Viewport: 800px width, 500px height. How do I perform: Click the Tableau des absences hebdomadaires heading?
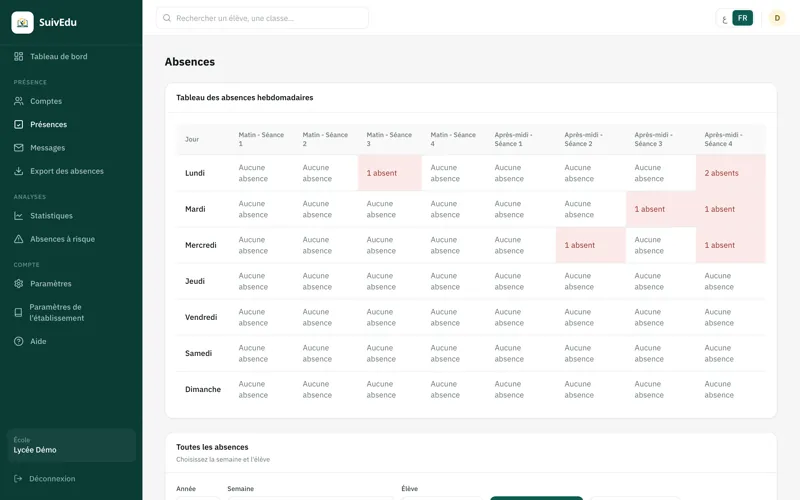245,97
